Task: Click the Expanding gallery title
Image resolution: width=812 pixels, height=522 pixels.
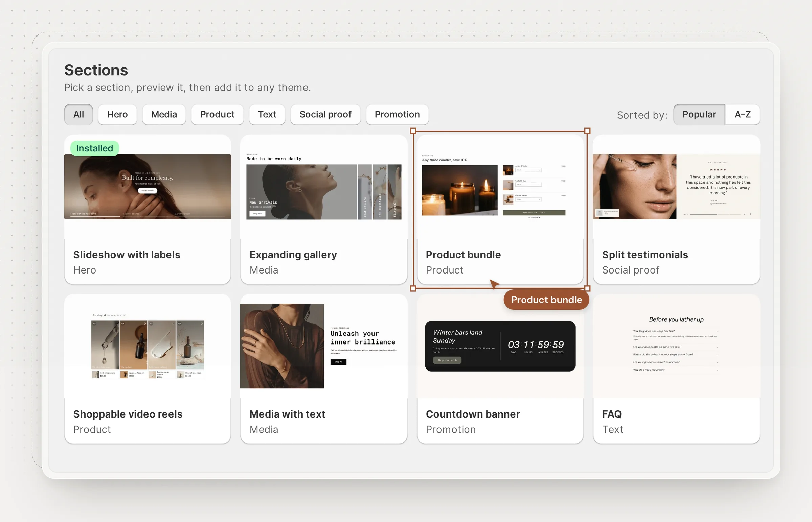Action: coord(293,255)
